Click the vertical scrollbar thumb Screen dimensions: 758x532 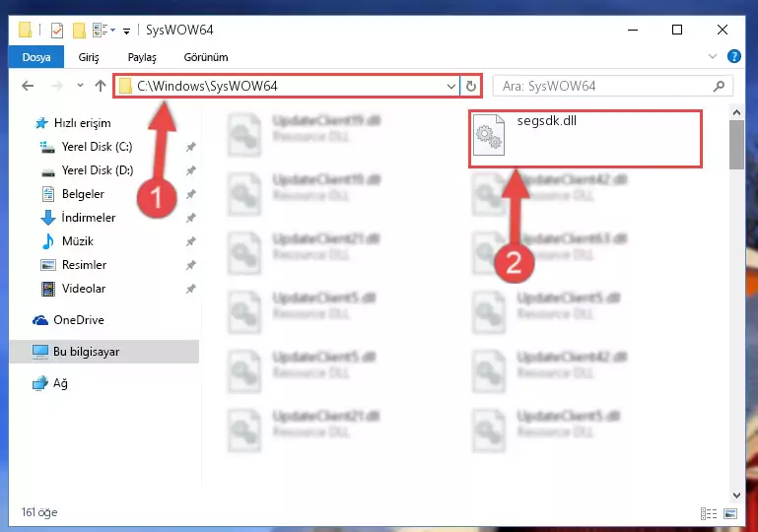point(736,145)
